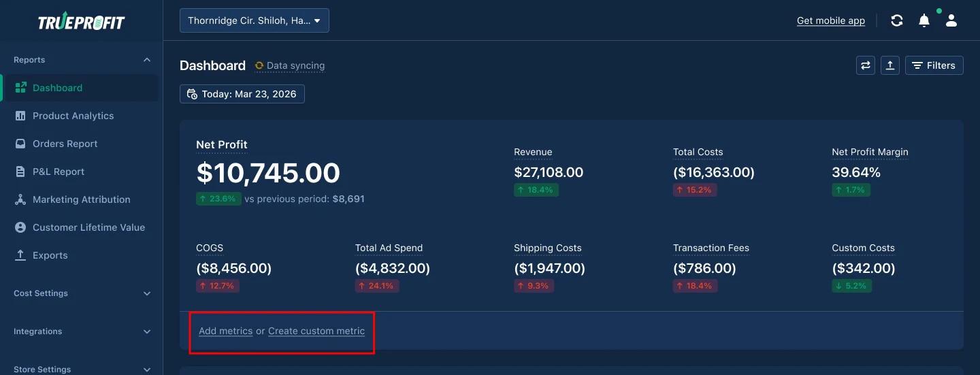This screenshot has height=375, width=980.
Task: Collapse the Reports section chevron
Action: [147, 60]
